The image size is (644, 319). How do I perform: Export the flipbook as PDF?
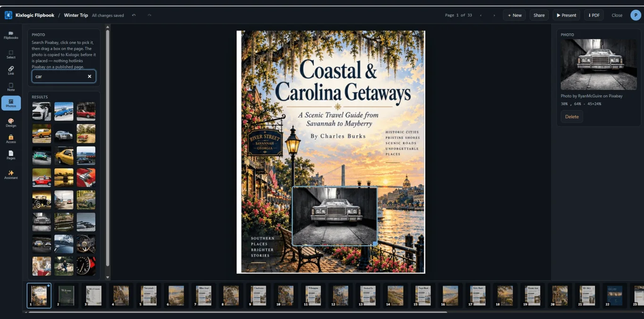click(x=594, y=15)
